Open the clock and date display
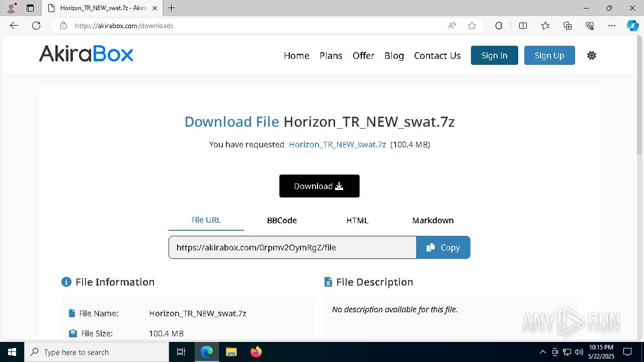The height and width of the screenshot is (362, 644). pos(601,352)
